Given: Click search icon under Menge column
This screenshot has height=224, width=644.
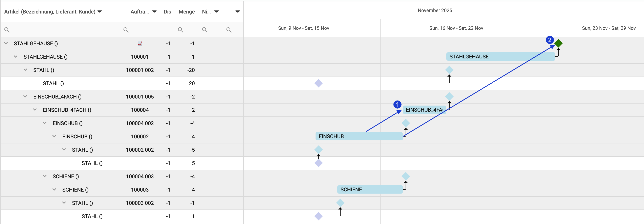Looking at the screenshot, I should pyautogui.click(x=180, y=30).
